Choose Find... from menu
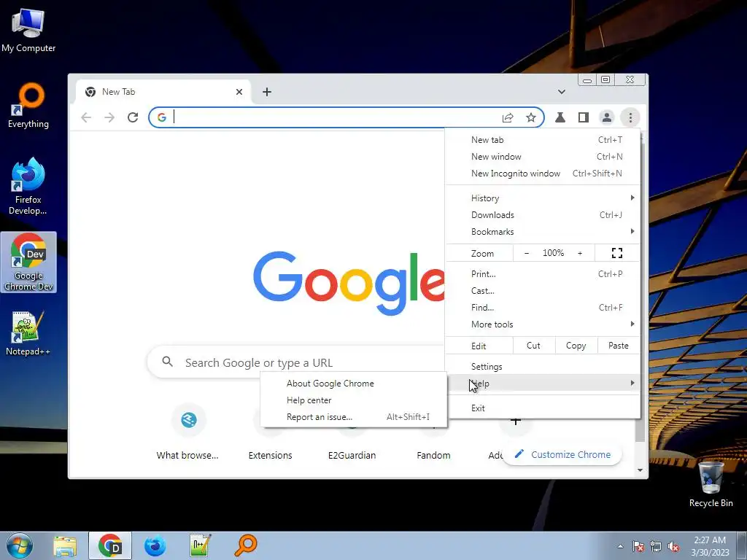This screenshot has height=560, width=747. [543, 307]
